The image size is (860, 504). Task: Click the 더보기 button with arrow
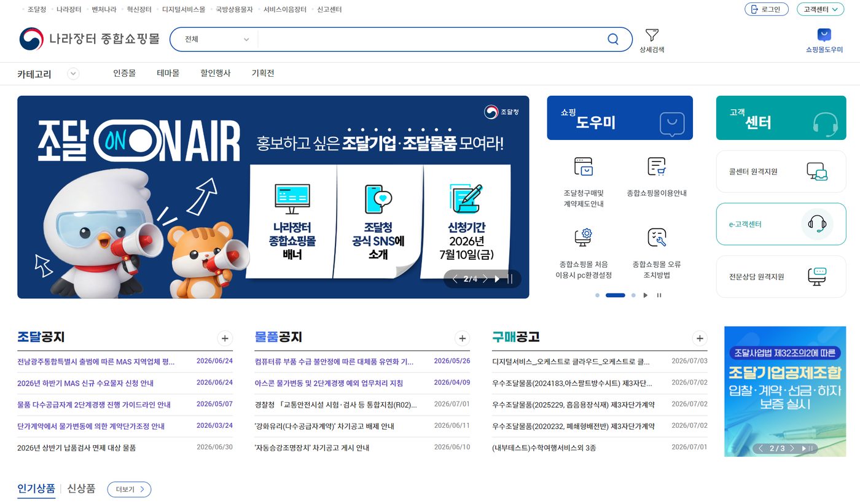click(129, 489)
